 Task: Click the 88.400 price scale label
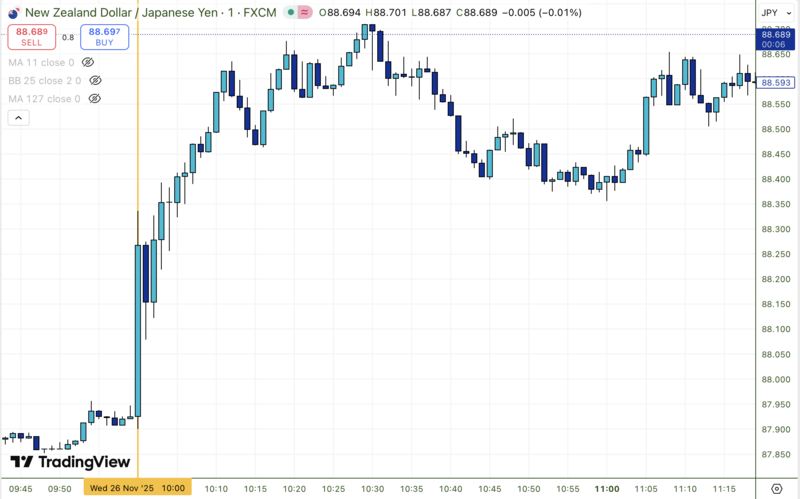776,179
